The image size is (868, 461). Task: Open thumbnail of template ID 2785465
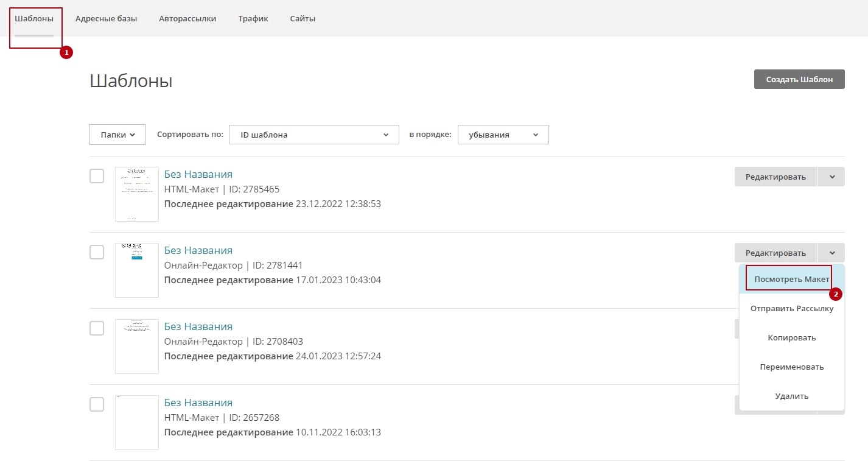coord(137,194)
